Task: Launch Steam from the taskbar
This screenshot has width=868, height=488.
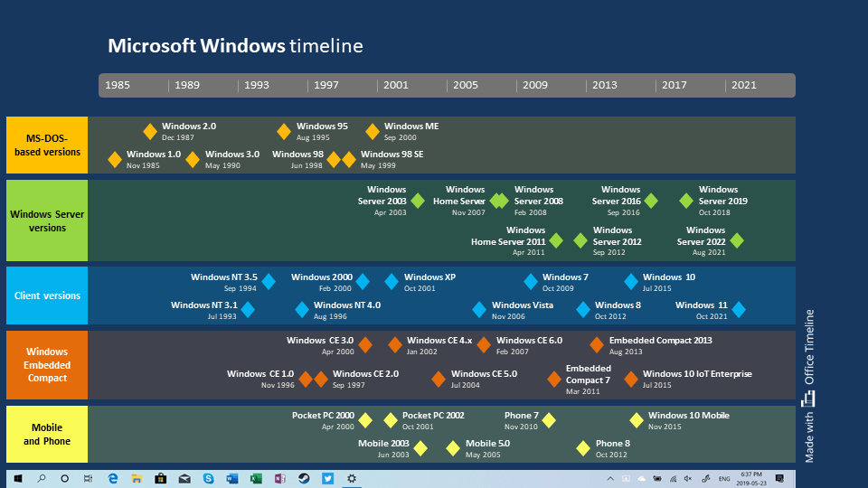Action: point(304,478)
